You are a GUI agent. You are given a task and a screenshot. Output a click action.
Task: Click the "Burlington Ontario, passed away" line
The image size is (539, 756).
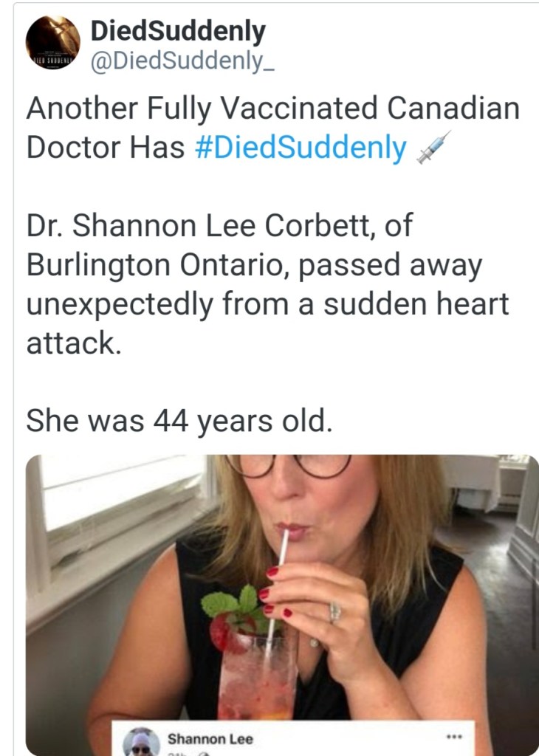(253, 266)
